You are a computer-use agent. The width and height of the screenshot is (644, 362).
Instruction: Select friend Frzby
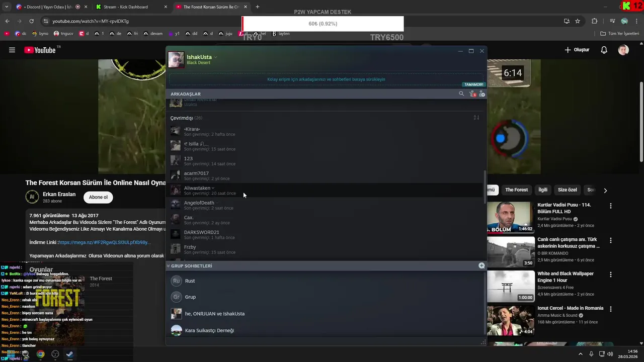point(326,249)
